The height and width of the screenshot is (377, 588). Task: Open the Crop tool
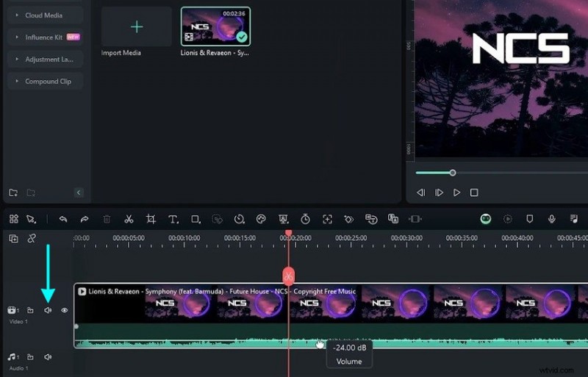[151, 219]
